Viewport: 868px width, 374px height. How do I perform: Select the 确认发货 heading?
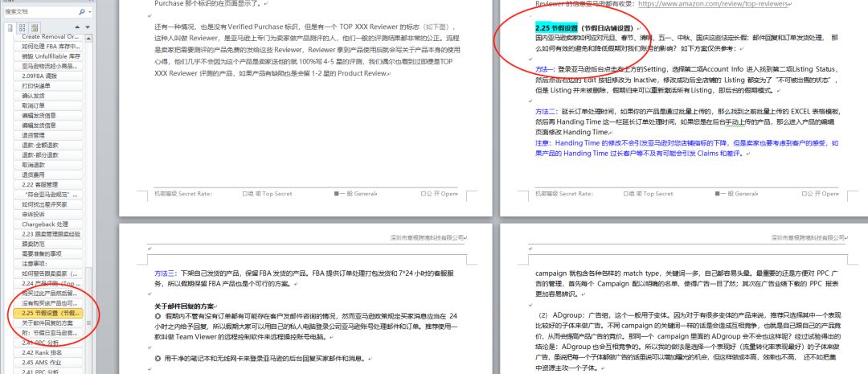49,96
